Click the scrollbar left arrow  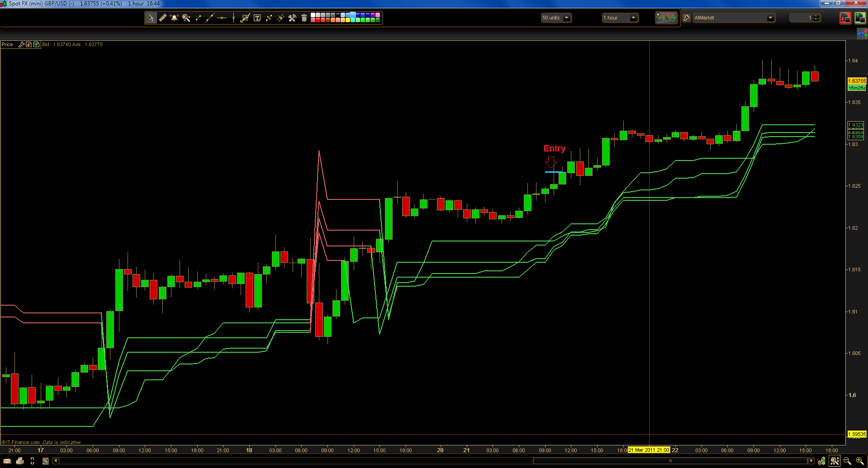(56, 461)
